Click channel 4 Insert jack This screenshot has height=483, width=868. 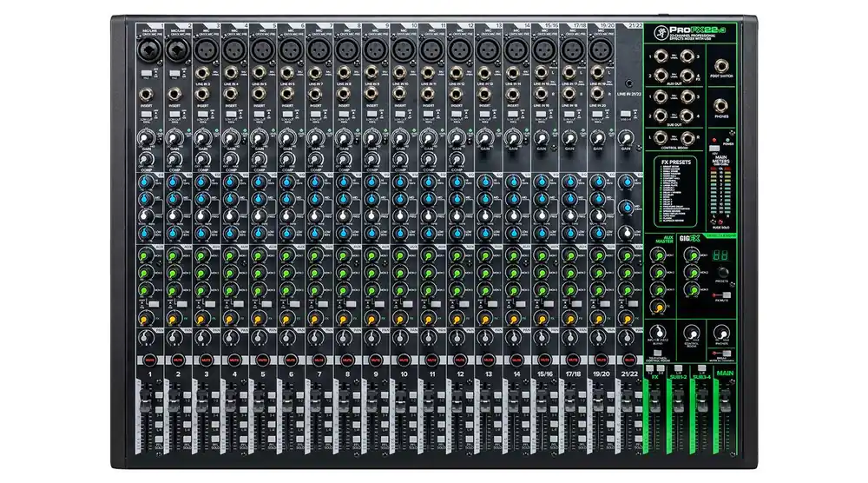230,94
